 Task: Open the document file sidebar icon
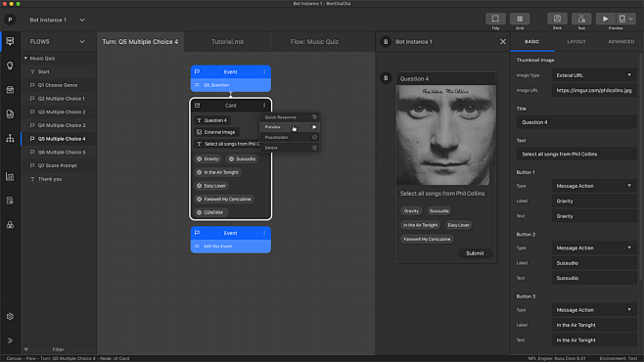(x=10, y=114)
